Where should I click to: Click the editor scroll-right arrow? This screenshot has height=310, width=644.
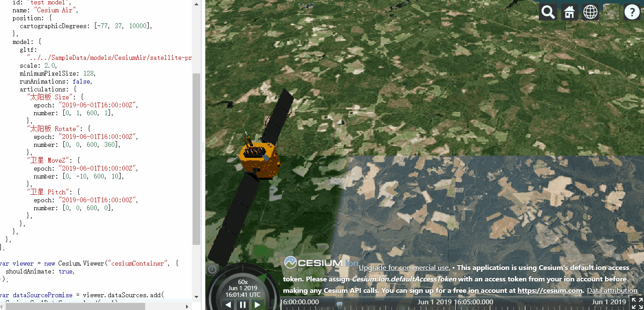[x=188, y=306]
